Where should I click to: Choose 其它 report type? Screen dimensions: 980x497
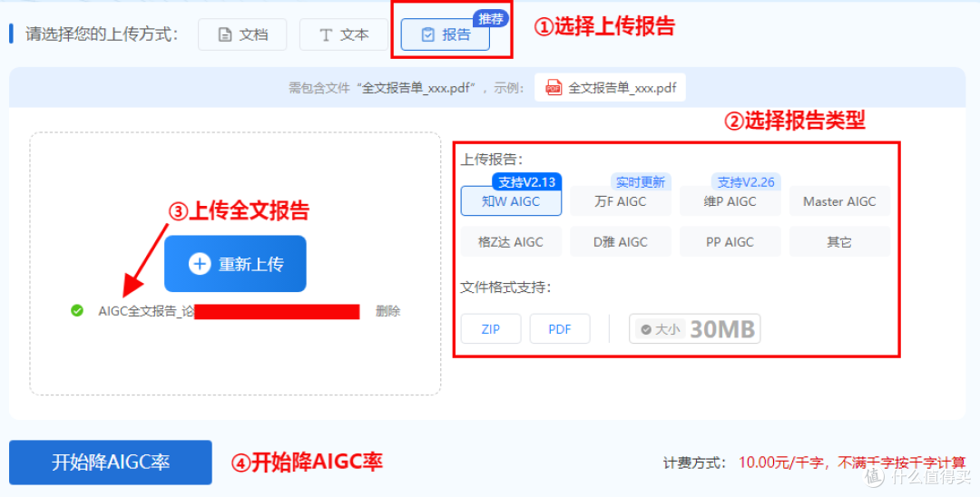click(x=839, y=241)
